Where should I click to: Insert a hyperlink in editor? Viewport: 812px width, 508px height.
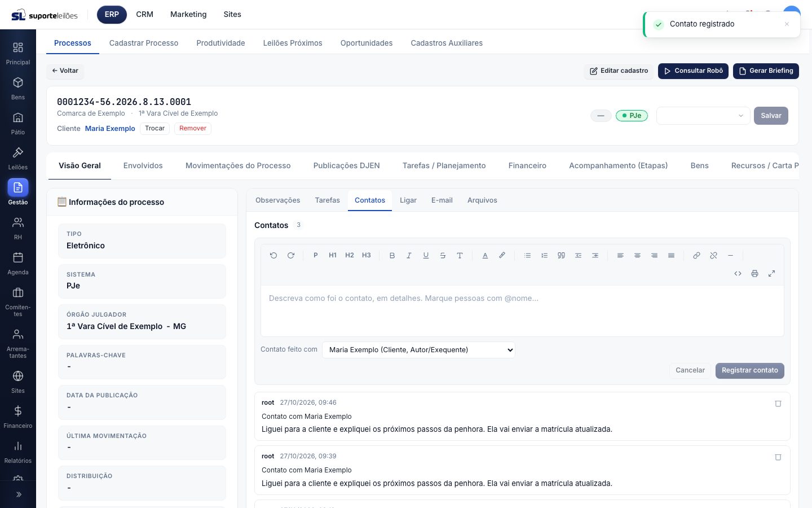pos(696,256)
